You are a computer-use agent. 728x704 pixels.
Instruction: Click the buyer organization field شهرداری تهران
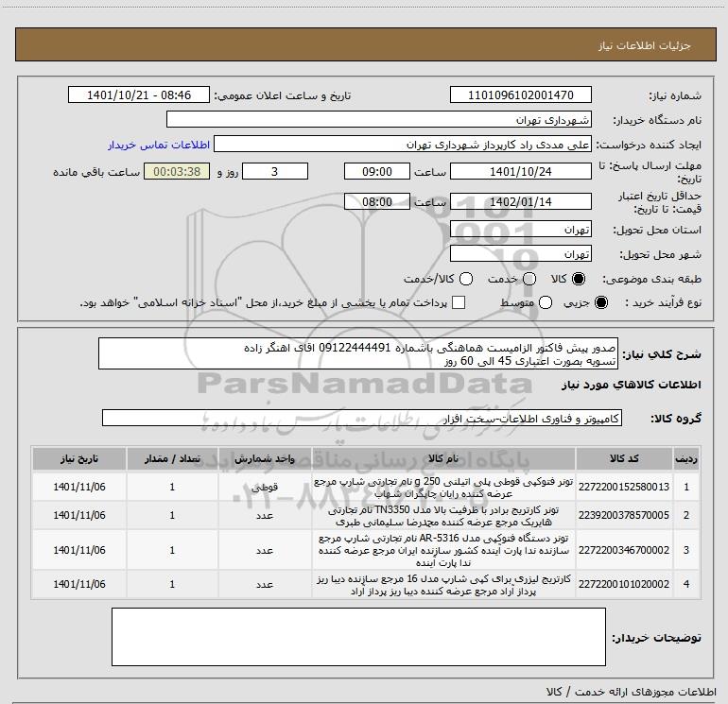click(x=379, y=120)
